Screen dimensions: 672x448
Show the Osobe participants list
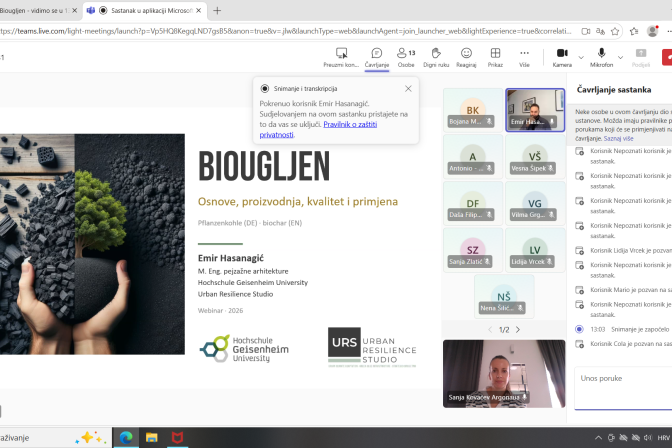tap(406, 57)
